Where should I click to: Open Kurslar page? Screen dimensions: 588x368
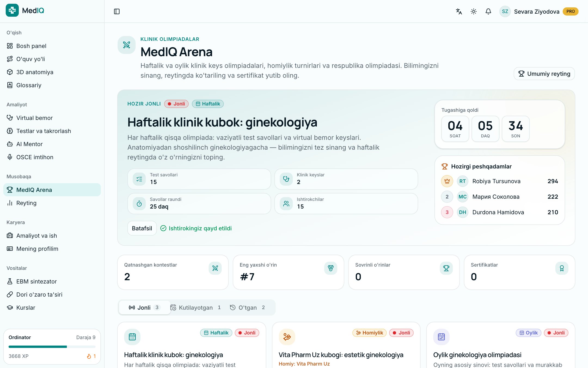[52, 307]
